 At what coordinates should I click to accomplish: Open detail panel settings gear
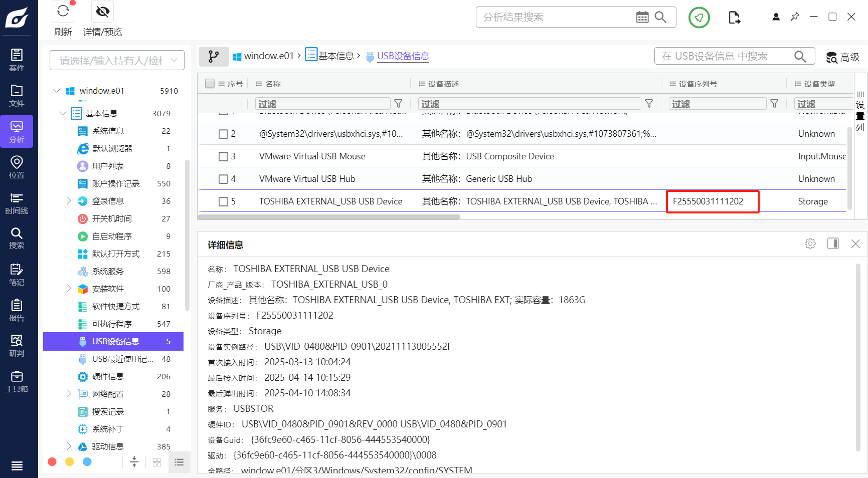tap(810, 244)
